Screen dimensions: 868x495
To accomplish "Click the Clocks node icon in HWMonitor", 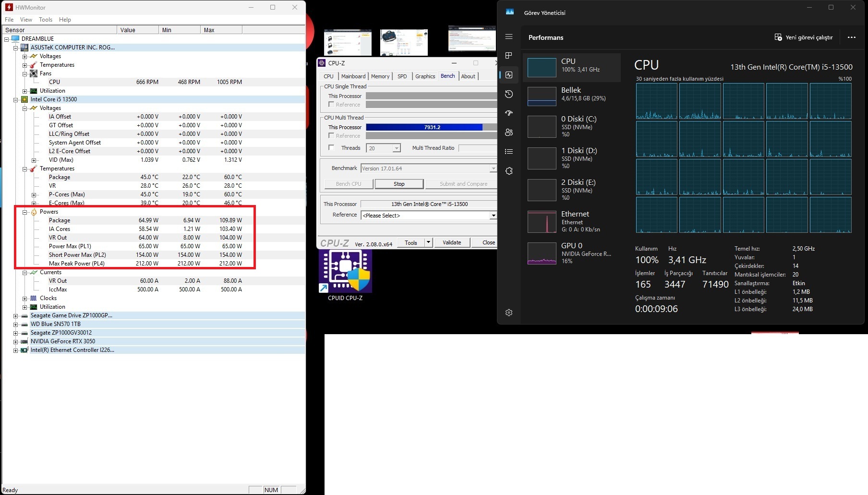I will 34,298.
